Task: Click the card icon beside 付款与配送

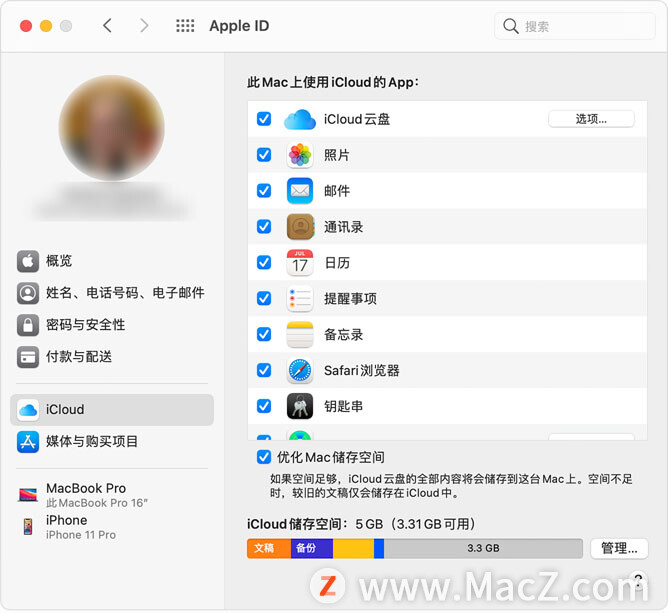Action: coord(28,357)
